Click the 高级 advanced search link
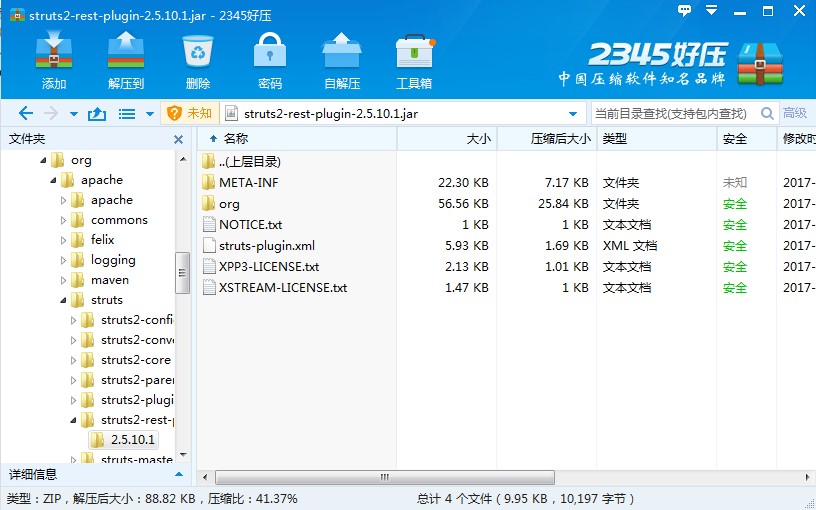Image resolution: width=816 pixels, height=510 pixels. [x=795, y=114]
